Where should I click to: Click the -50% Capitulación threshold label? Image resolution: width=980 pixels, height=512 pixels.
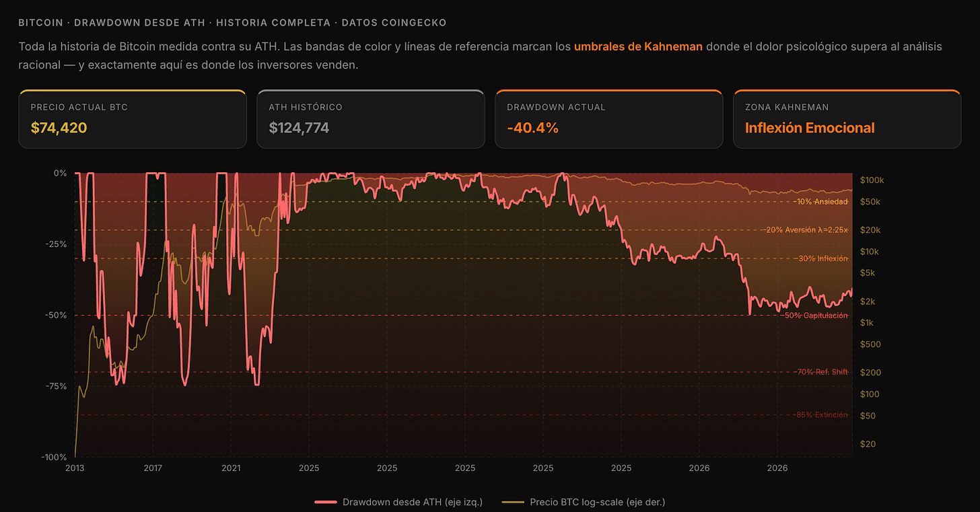[x=814, y=316]
